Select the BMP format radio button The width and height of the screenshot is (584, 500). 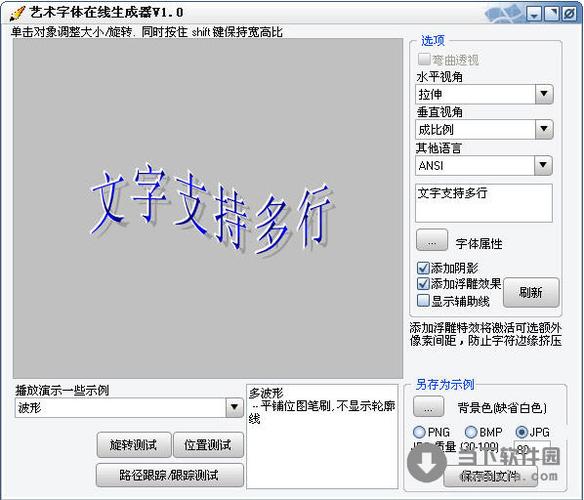[471, 432]
